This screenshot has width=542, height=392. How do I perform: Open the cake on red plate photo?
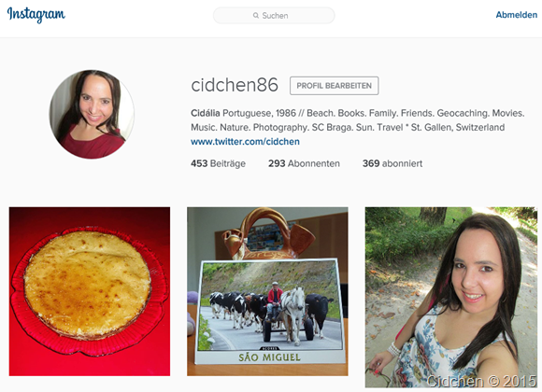[90, 291]
